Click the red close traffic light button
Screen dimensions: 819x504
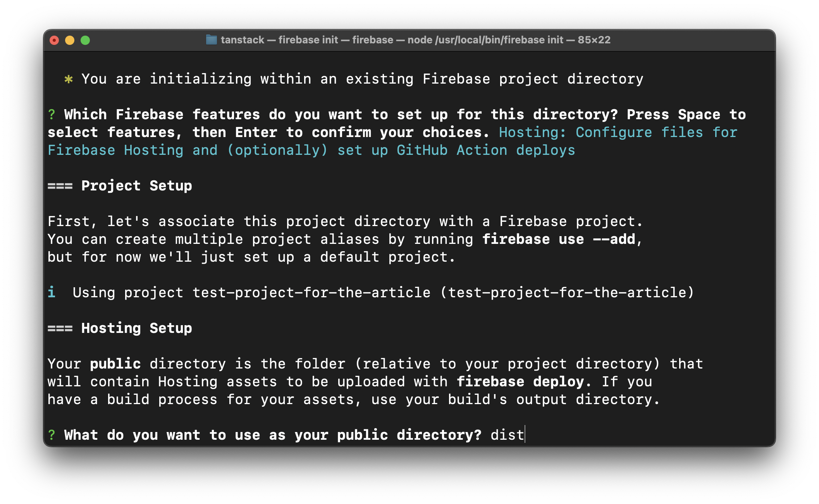[x=54, y=39]
